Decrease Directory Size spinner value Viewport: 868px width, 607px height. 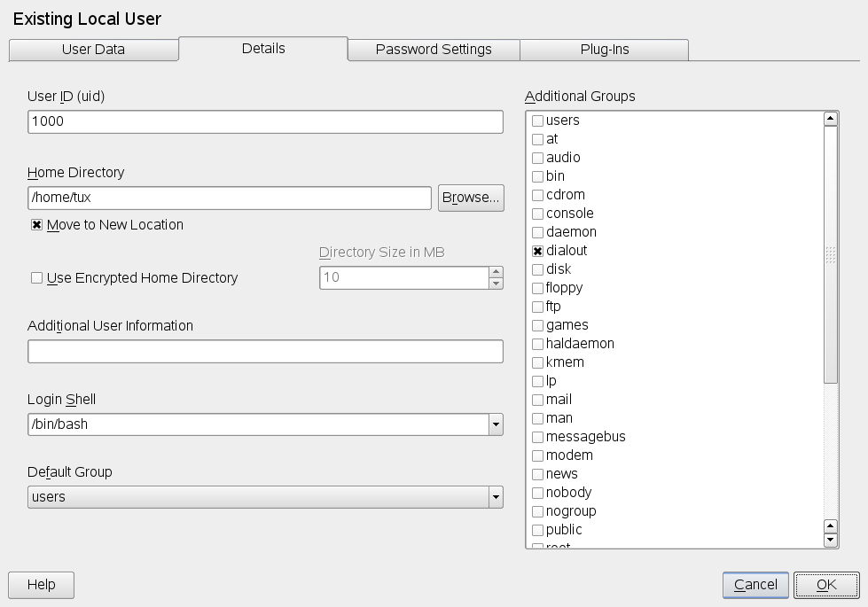496,284
